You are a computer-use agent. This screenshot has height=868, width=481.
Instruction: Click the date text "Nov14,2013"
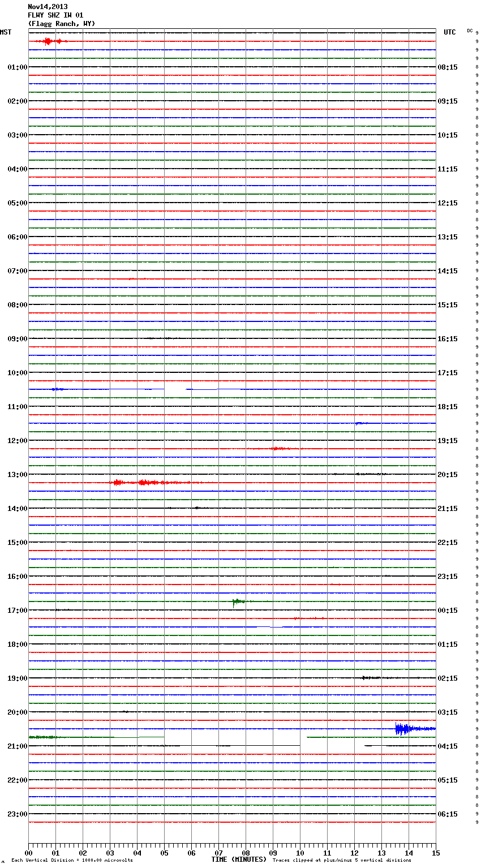pos(48,7)
